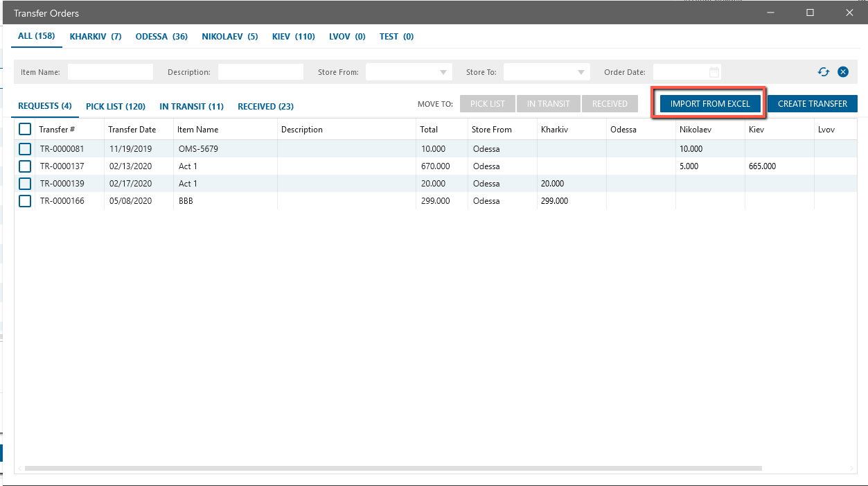
Task: Open the ODESSA (36) tab
Action: click(161, 37)
